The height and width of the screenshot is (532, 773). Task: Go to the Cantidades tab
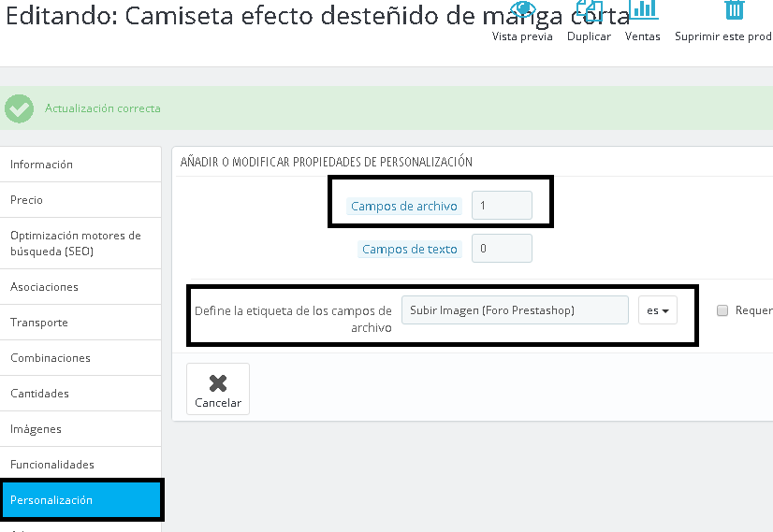[x=80, y=393]
